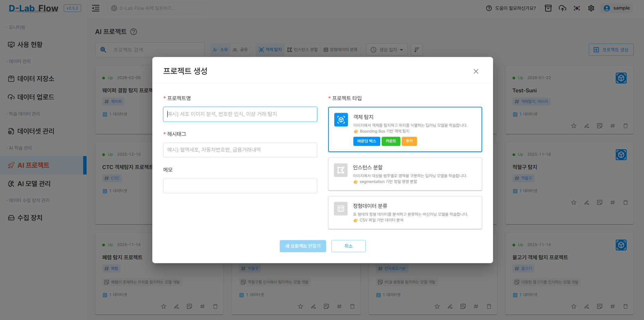Star the 폐렴 탐지 프로젝트 card
Screen dimensions: 644x320
coord(164,306)
